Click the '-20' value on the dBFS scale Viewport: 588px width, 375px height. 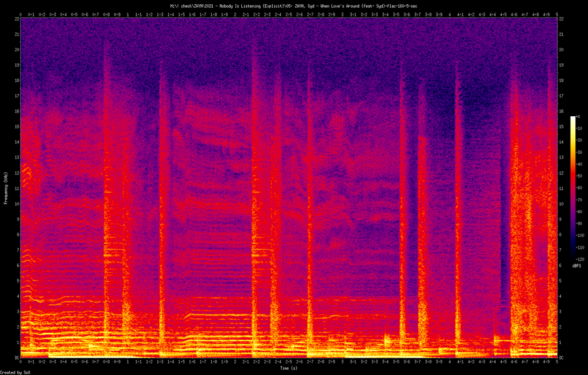point(579,140)
